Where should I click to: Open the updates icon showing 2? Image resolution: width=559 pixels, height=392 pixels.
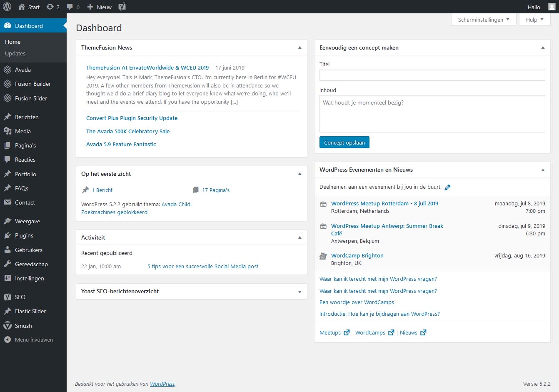[x=50, y=7]
